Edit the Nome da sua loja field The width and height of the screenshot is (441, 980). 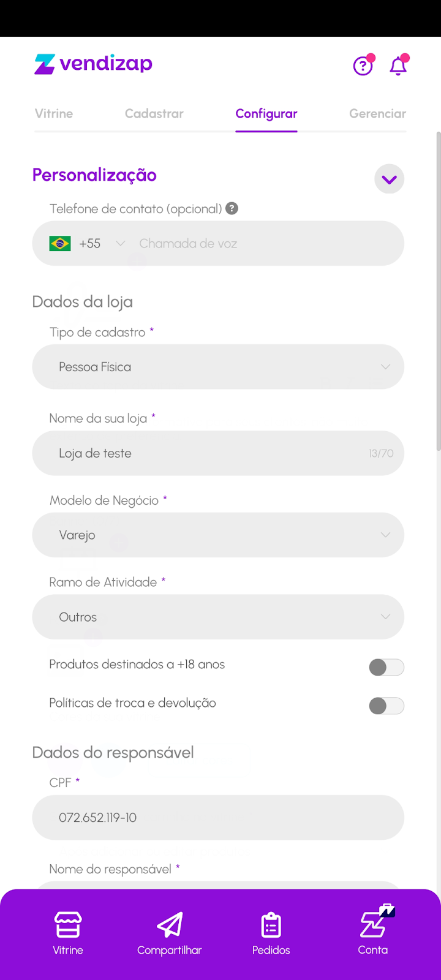(x=208, y=453)
